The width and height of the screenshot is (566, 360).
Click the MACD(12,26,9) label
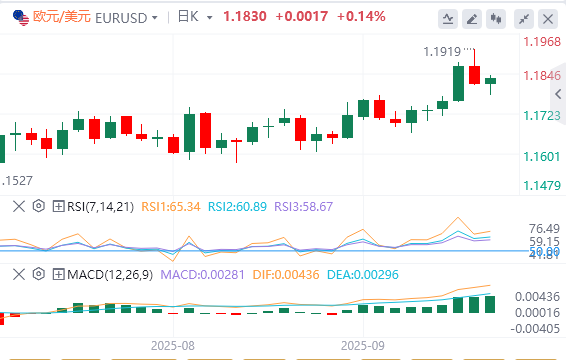point(110,275)
